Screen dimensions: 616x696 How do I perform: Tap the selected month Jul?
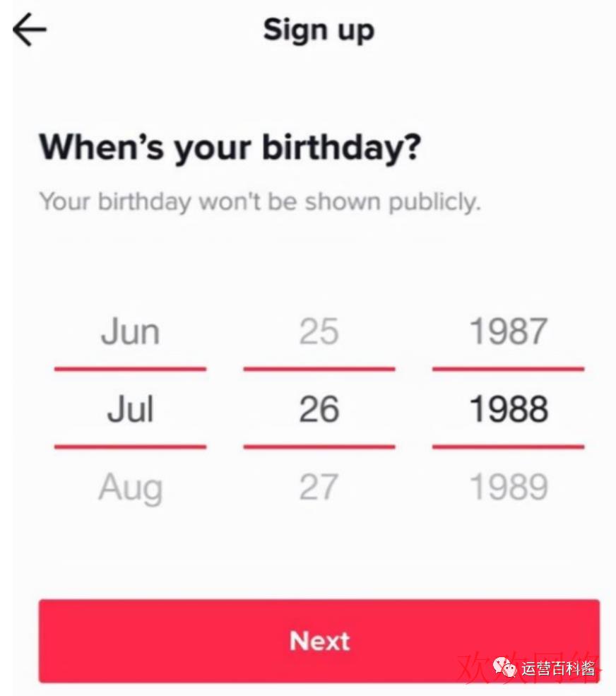(x=130, y=409)
